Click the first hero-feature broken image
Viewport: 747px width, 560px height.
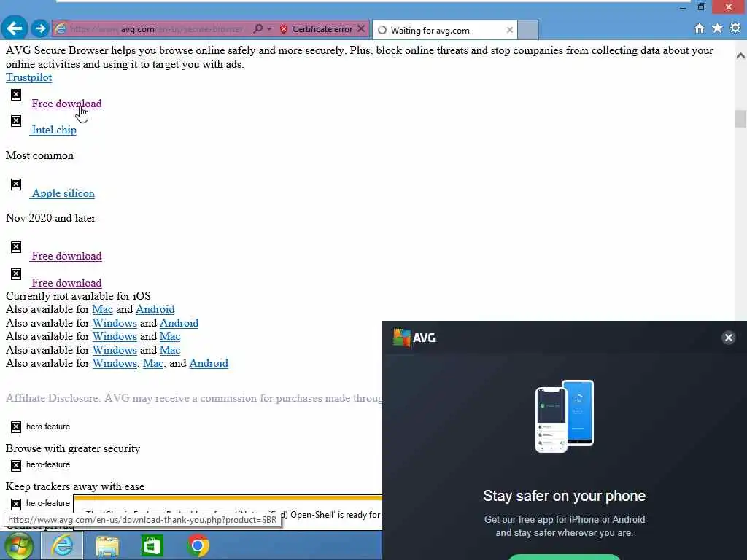click(x=16, y=427)
